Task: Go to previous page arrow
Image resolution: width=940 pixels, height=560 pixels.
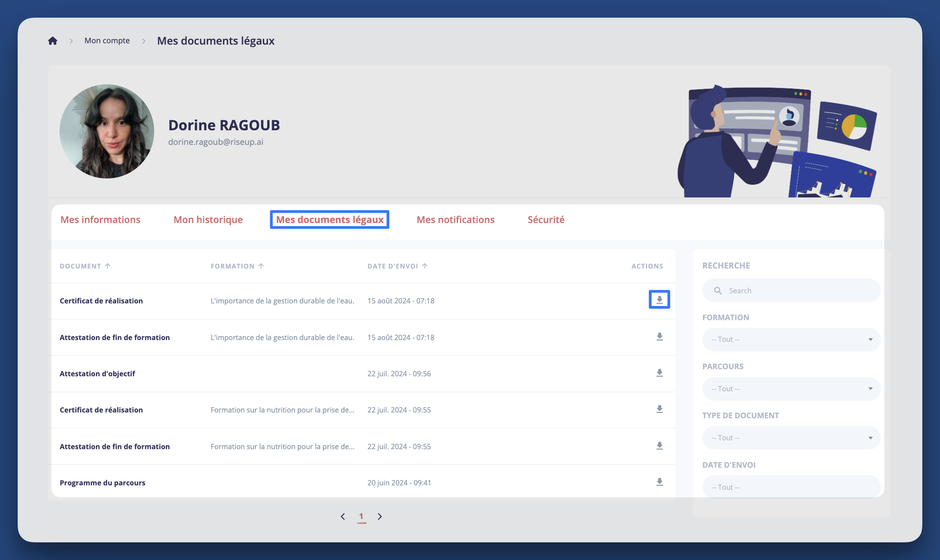Action: [343, 516]
